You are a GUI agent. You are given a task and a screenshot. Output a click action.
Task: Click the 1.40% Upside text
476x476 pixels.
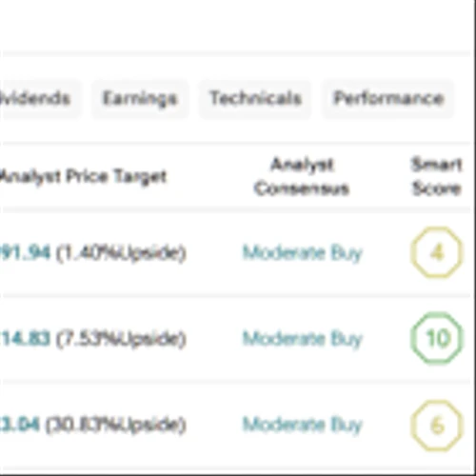[121, 253]
